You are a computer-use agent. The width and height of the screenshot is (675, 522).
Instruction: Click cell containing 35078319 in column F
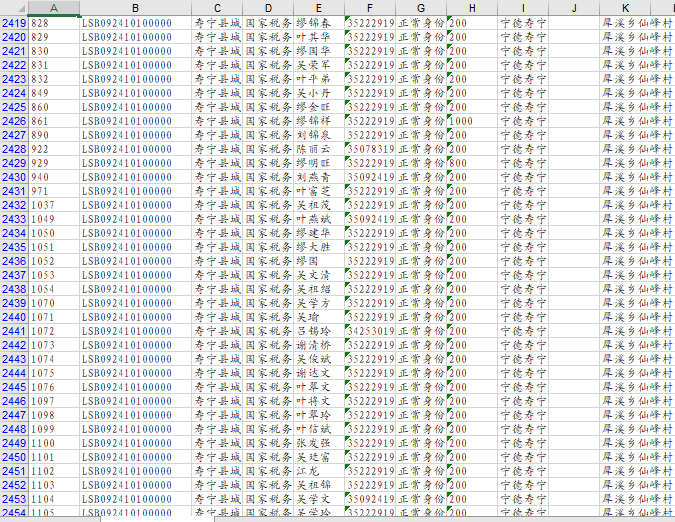370,149
